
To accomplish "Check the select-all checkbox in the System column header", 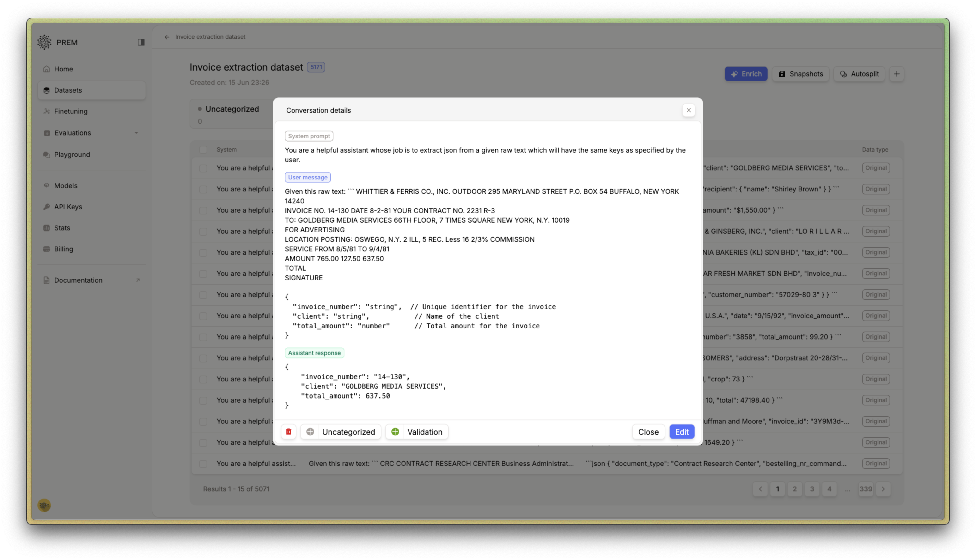I will tap(203, 150).
